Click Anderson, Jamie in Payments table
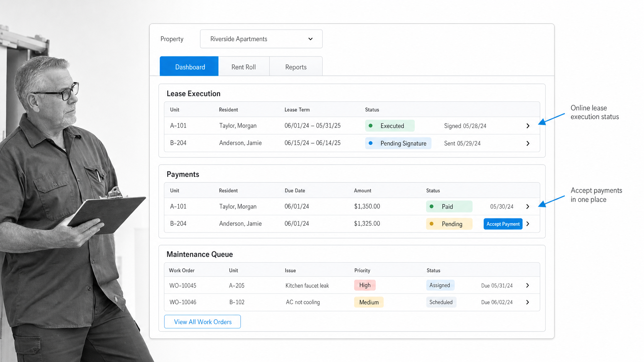Viewport: 644px width, 362px height. [240, 223]
